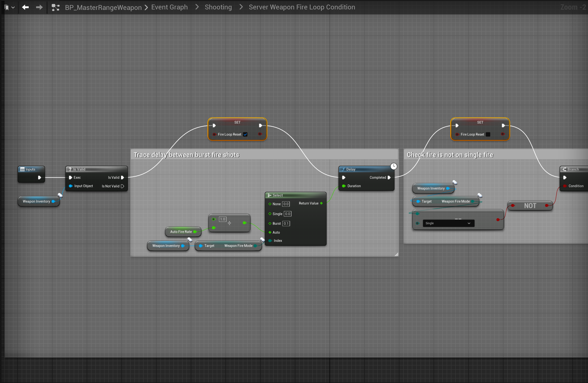Uncheck Fire Loop Reset in left SET node

pyautogui.click(x=245, y=134)
